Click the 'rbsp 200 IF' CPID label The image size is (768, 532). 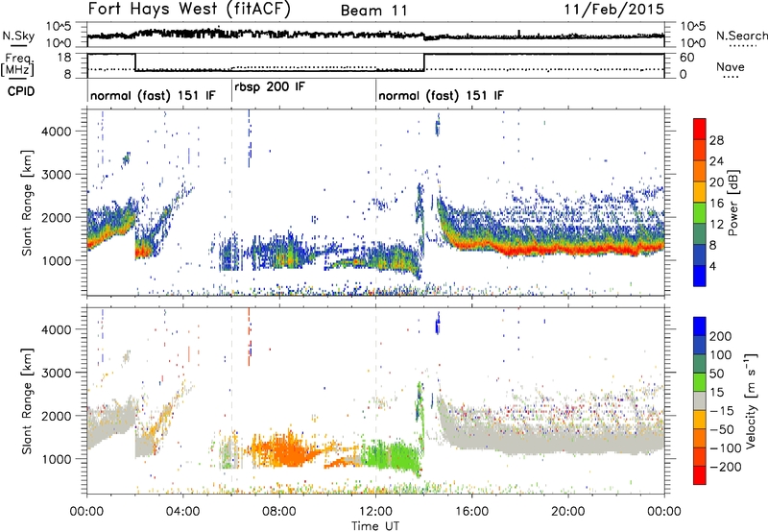pos(270,87)
